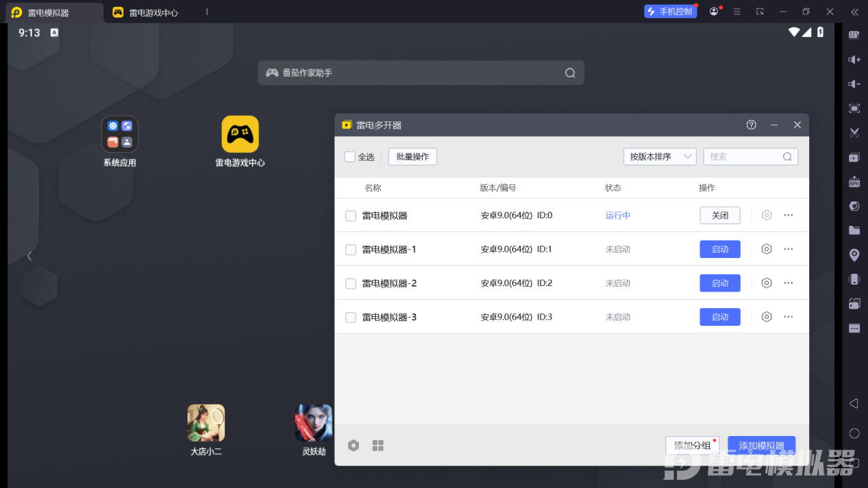868x488 pixels.
Task: Open the 批量操作 batch operations menu
Action: [412, 157]
